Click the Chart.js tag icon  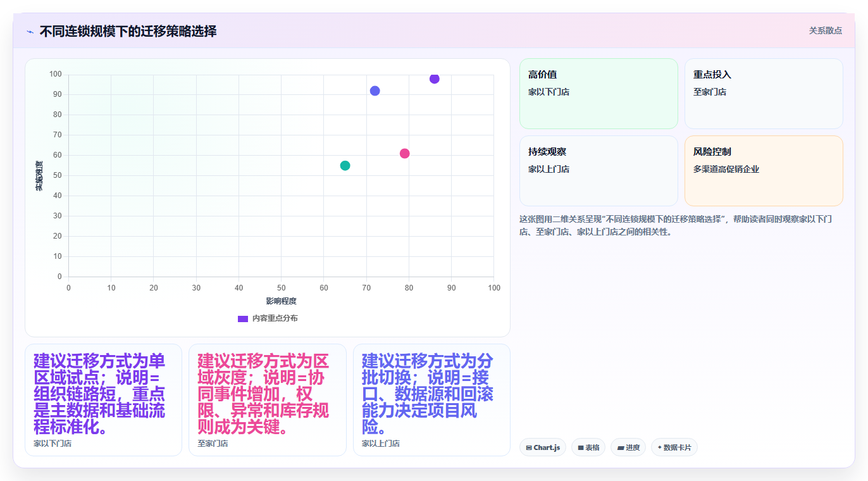click(529, 447)
